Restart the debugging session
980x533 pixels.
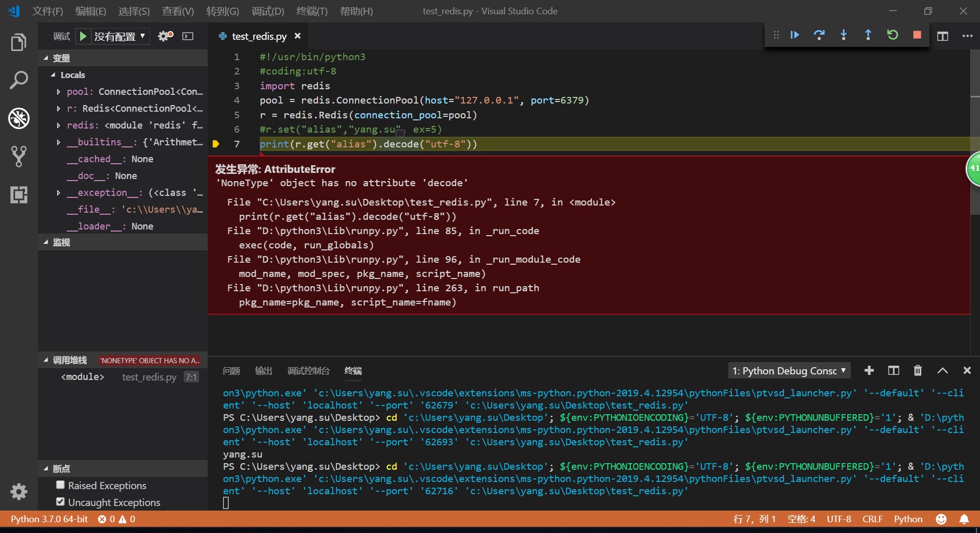[893, 35]
